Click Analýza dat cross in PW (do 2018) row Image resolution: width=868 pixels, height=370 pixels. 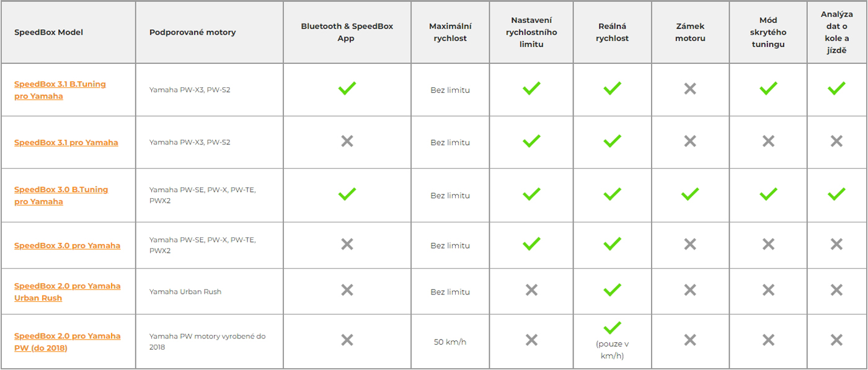[x=836, y=340]
